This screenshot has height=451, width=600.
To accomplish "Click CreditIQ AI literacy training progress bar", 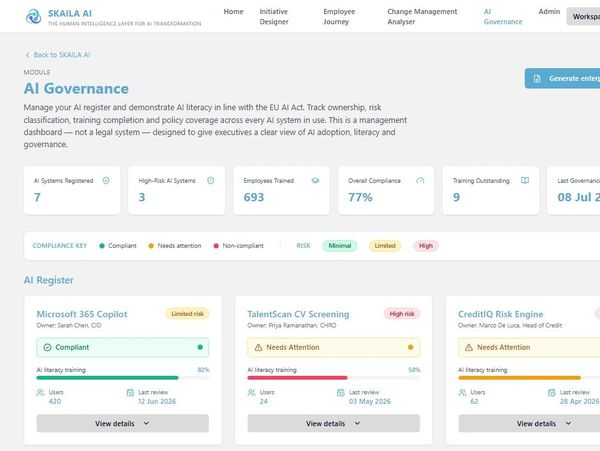I will [529, 378].
